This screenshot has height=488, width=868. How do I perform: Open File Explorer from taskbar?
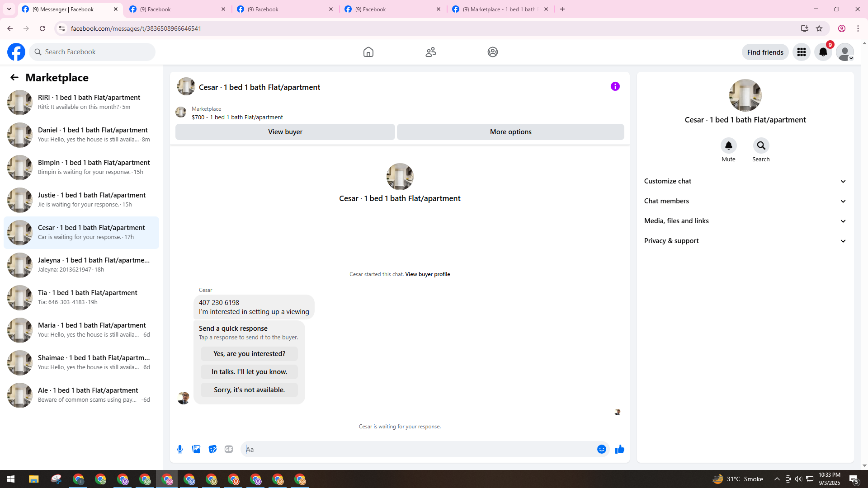coord(34,479)
